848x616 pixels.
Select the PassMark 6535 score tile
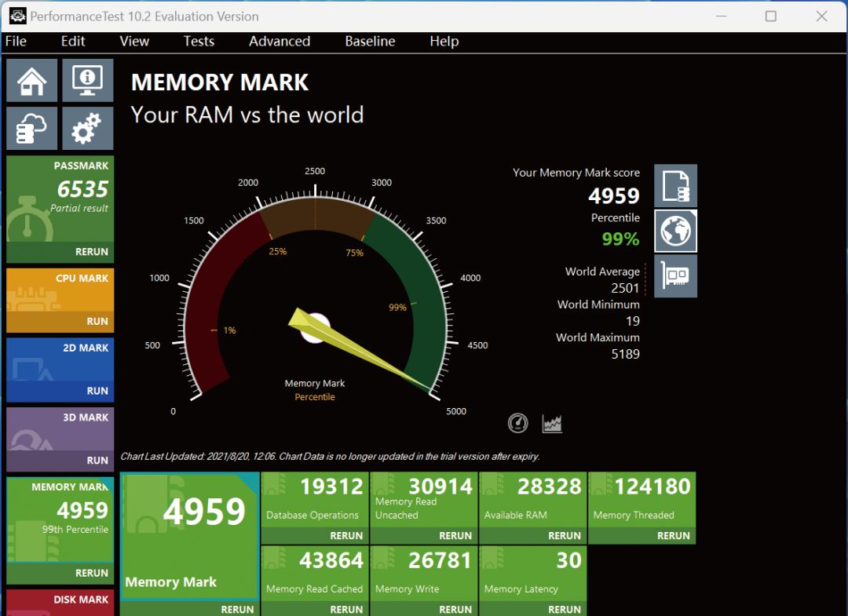60,199
